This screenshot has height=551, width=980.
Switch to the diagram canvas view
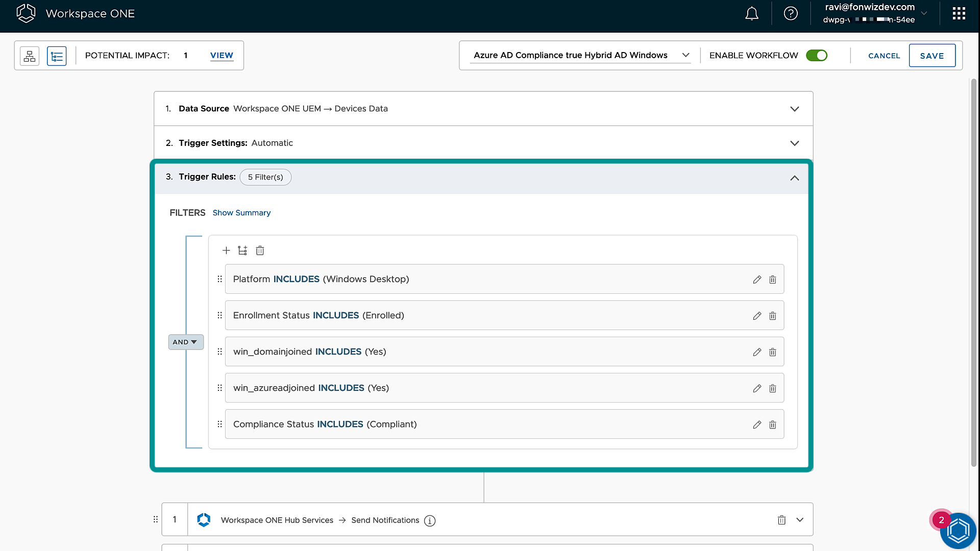click(x=30, y=56)
